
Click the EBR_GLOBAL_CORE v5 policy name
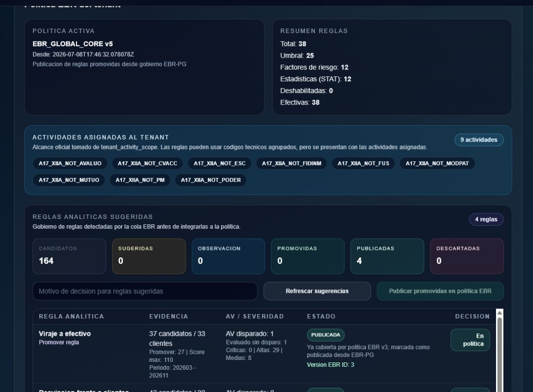pos(73,44)
